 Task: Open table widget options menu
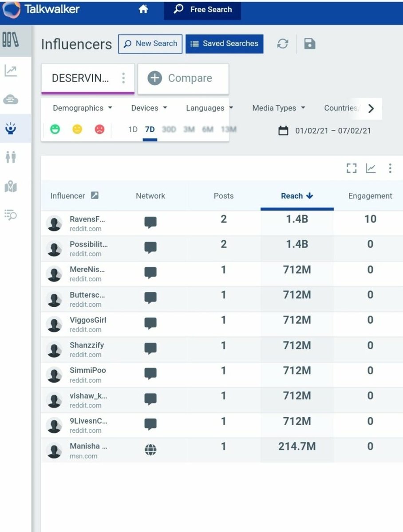pyautogui.click(x=390, y=168)
